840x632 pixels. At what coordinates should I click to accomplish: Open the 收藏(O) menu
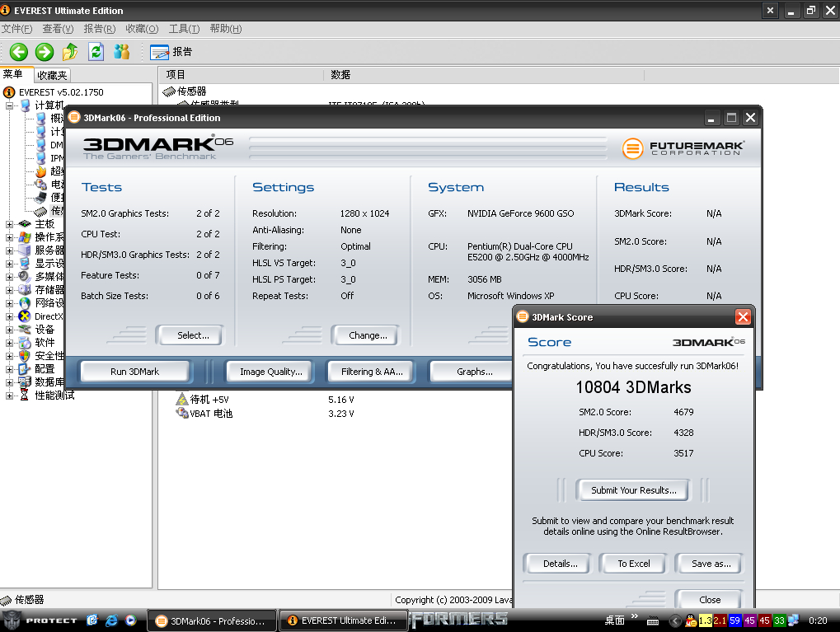(x=142, y=29)
